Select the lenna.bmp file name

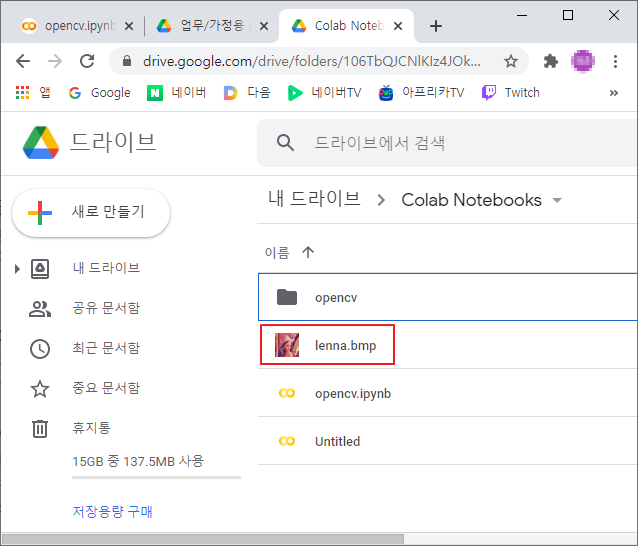(x=345, y=345)
